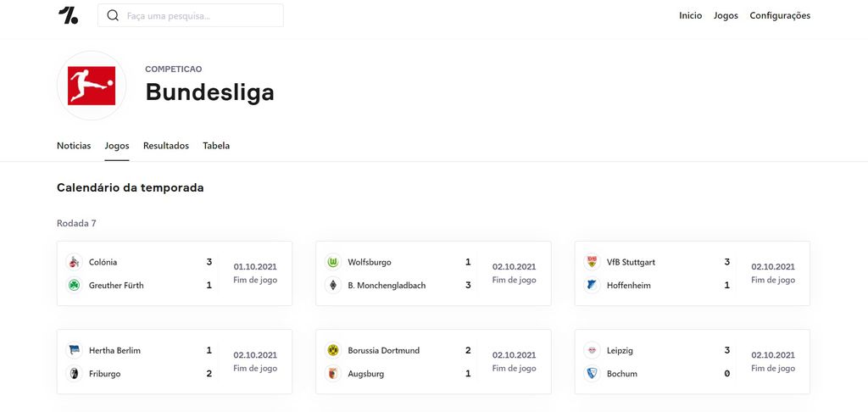Click the Greuther Fürth team name

click(116, 285)
